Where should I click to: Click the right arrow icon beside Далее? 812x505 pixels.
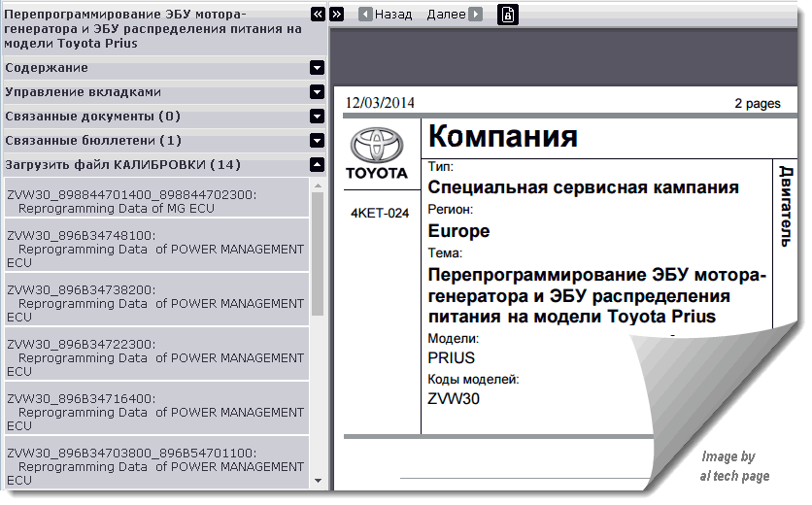(475, 15)
